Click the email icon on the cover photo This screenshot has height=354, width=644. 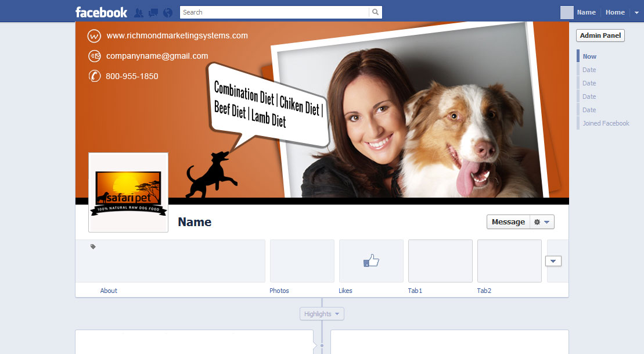pos(95,56)
